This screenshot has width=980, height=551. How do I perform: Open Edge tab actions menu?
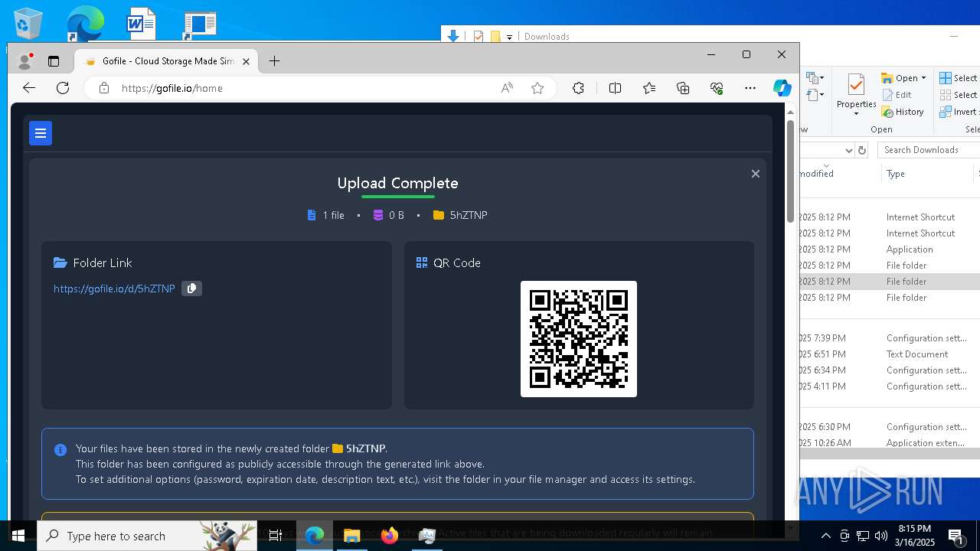coord(54,61)
